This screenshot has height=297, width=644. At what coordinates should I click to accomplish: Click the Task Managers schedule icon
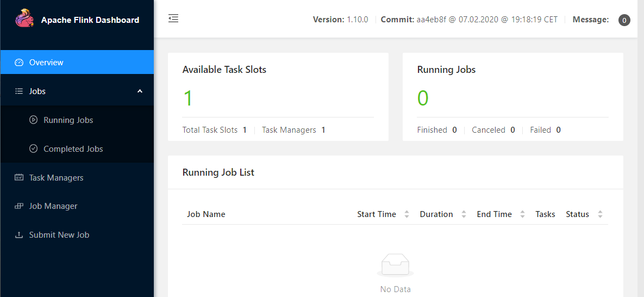coord(19,178)
